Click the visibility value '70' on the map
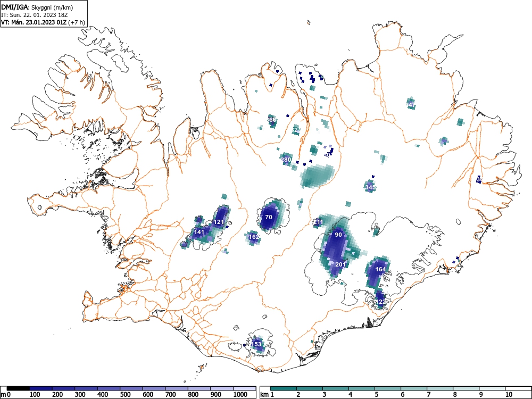The image size is (532, 399). 269,217
